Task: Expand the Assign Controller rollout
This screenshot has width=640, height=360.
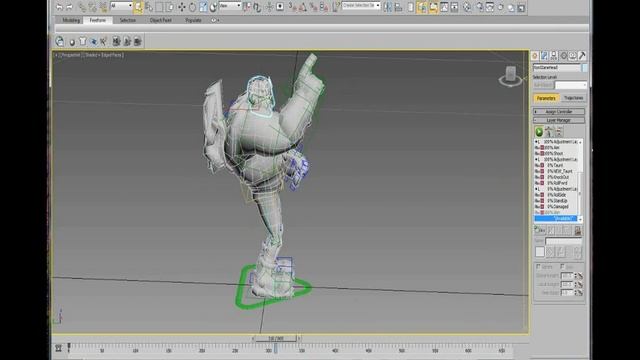Action: (x=559, y=111)
